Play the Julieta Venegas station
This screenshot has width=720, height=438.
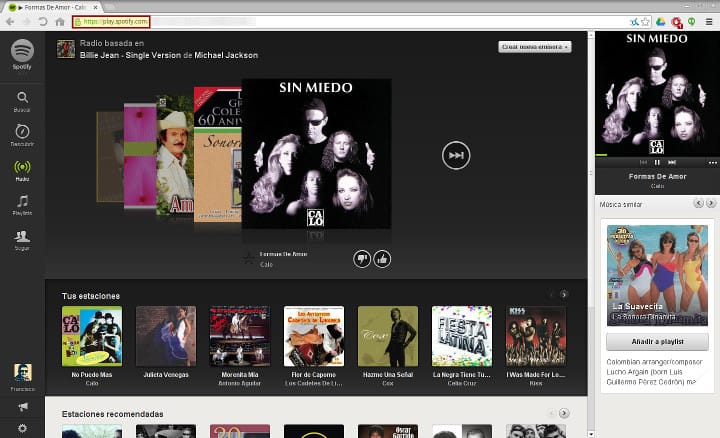(x=166, y=336)
